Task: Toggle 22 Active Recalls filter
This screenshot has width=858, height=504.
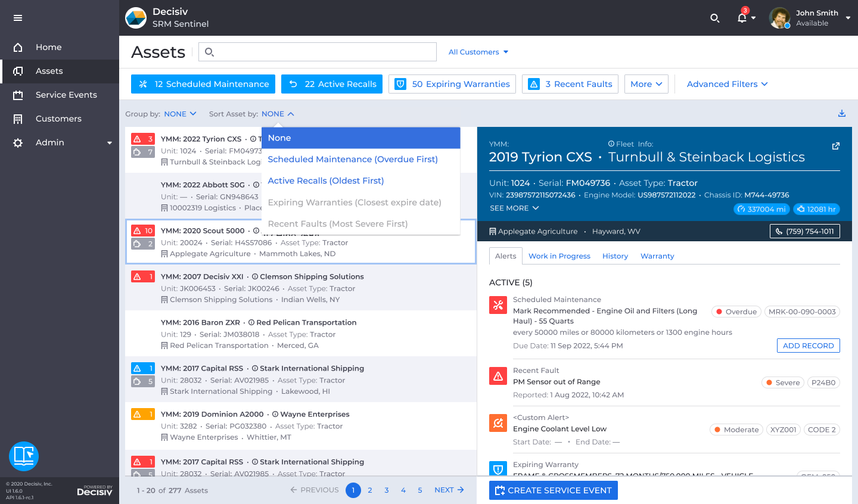Action: click(x=332, y=84)
